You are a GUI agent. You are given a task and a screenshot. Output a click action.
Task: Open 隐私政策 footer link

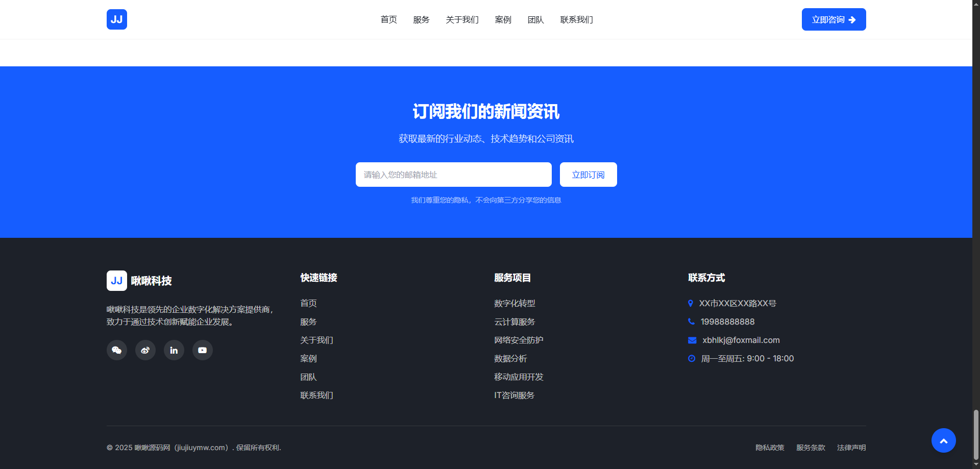(x=770, y=448)
